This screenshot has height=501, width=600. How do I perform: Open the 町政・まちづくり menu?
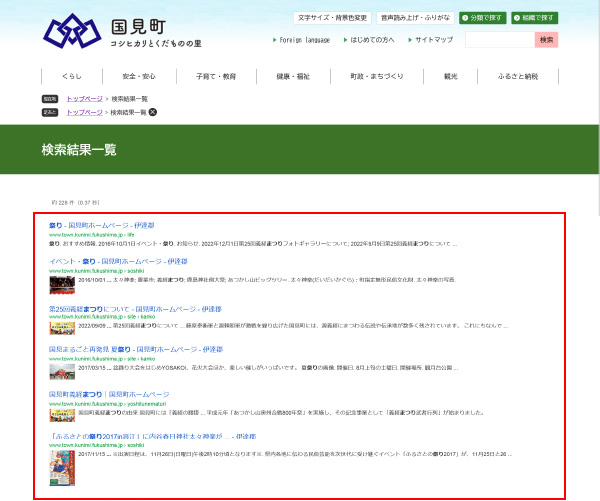(377, 77)
